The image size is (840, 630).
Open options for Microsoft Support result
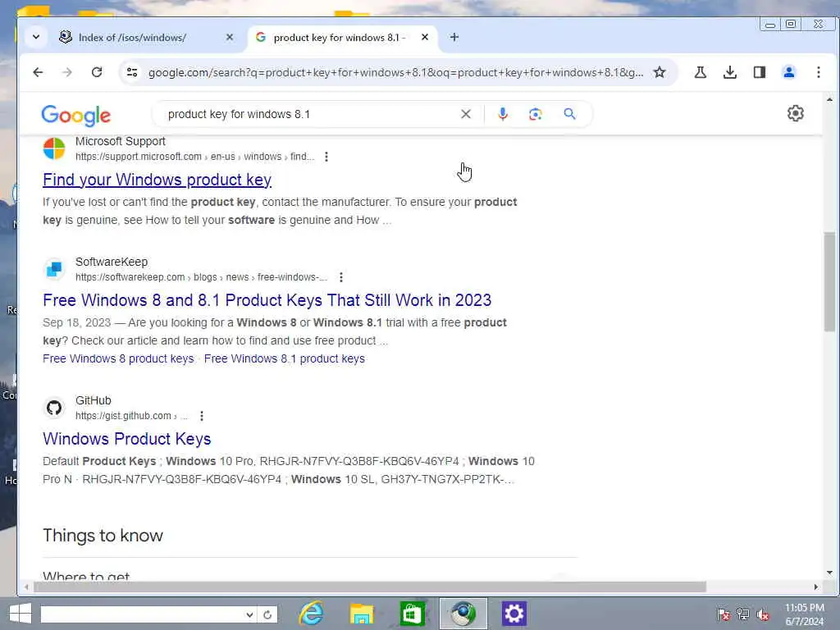point(326,157)
